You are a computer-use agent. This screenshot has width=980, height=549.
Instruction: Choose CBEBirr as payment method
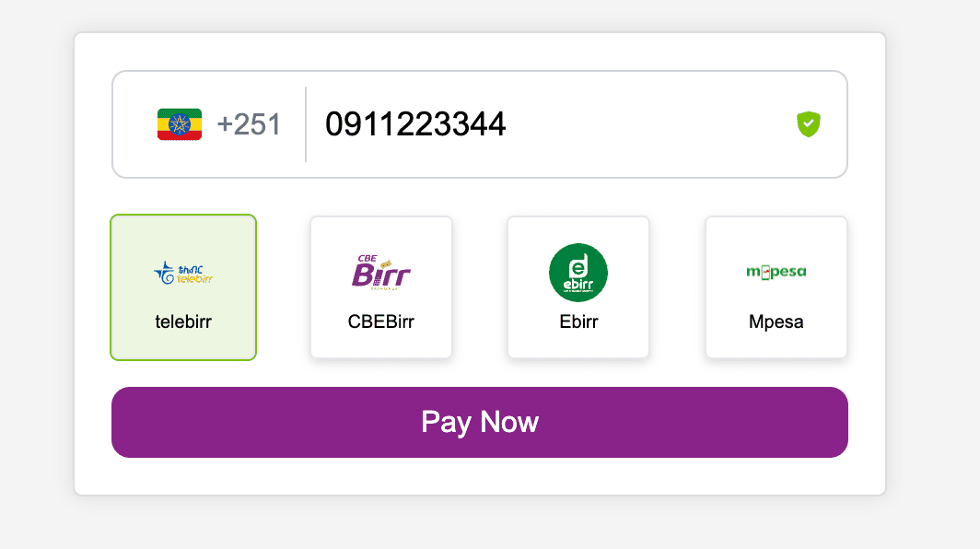(381, 287)
